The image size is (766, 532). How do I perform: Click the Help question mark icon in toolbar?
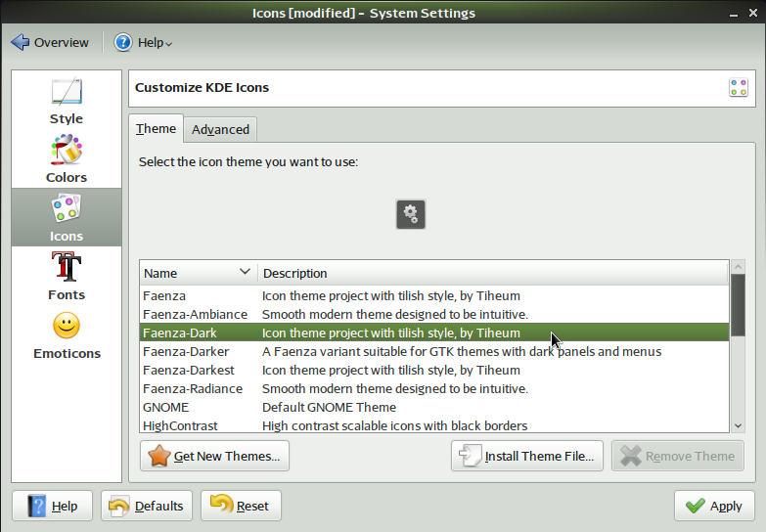123,42
